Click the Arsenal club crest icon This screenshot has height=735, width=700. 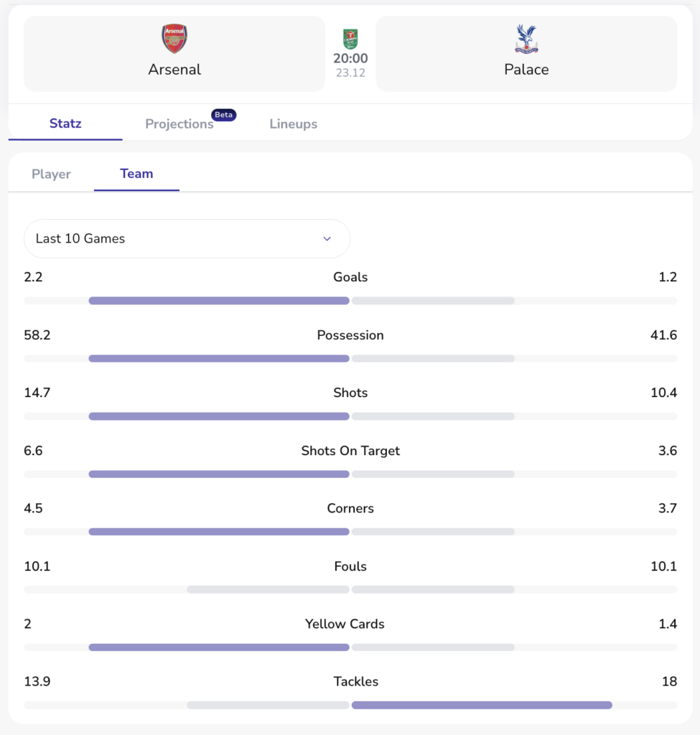click(x=174, y=39)
